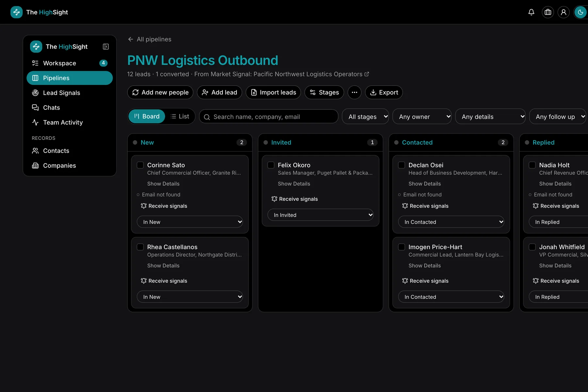The width and height of the screenshot is (588, 392).
Task: Click Receive signals bell on Felix Okoro card
Action: point(295,199)
